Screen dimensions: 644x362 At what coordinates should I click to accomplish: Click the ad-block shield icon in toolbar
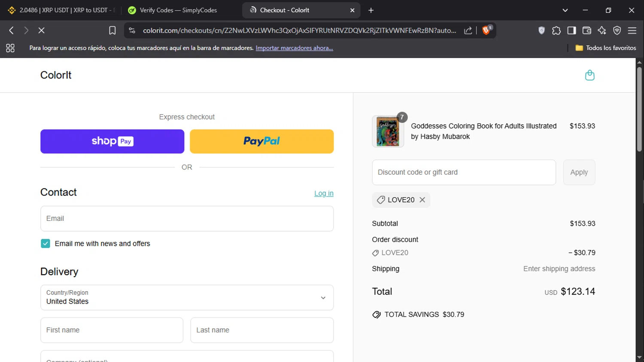541,30
